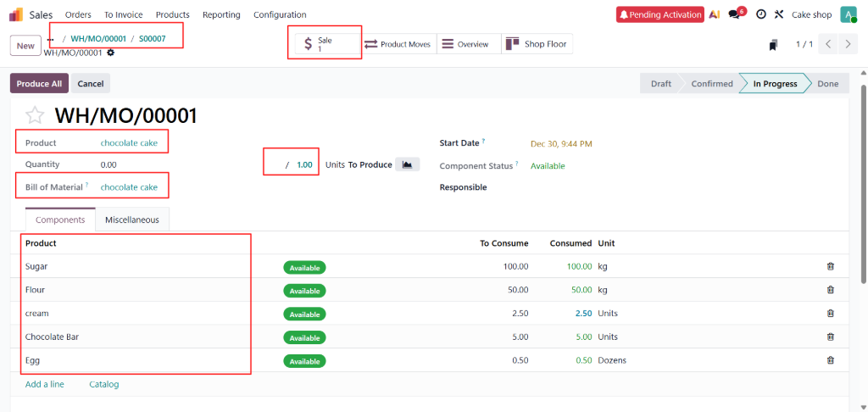Go to next record arrow
Screen dimensions: 868x412
coord(848,44)
